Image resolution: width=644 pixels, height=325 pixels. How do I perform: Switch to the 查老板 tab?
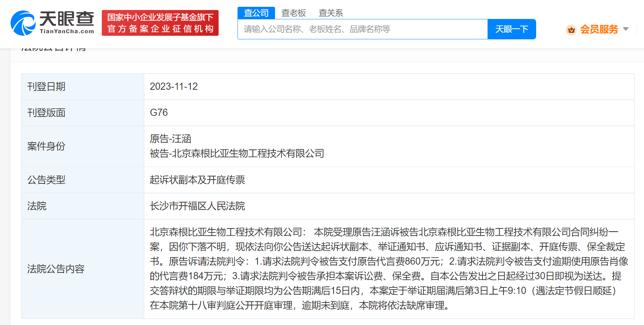click(x=294, y=13)
